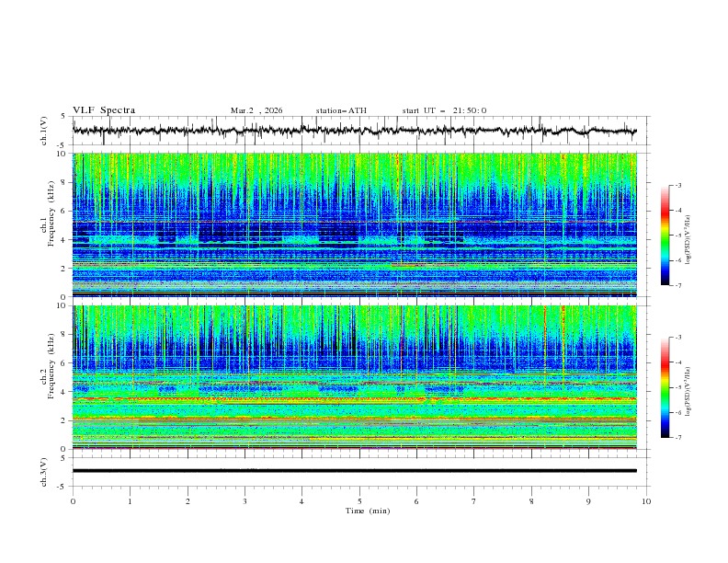Screen dimensions: 728x563
Task: Click the flat ch.3 voltage trace
Action: 354,471
